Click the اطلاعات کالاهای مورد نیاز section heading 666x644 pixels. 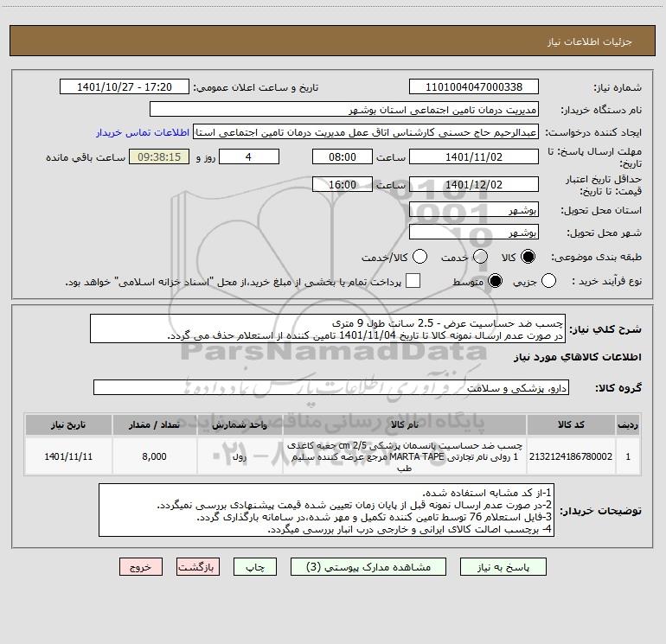(x=578, y=357)
